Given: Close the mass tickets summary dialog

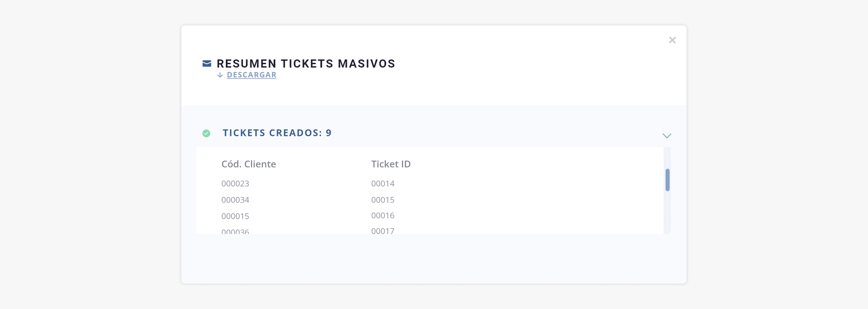Looking at the screenshot, I should 672,40.
